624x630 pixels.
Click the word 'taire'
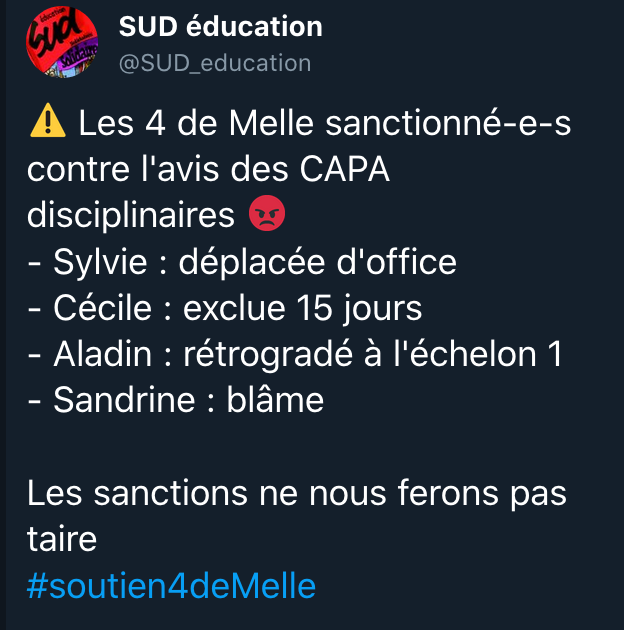62,539
